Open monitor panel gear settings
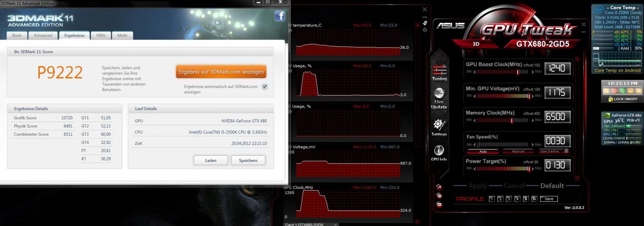644x226 pixels. [425, 30]
